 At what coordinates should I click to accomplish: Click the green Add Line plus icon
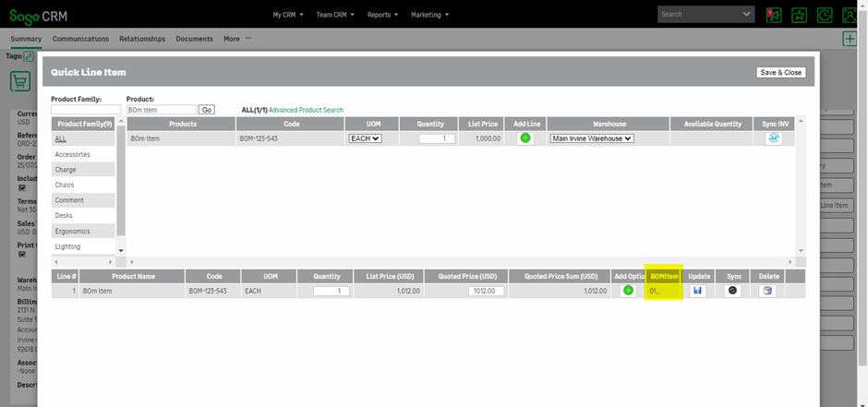tap(525, 138)
